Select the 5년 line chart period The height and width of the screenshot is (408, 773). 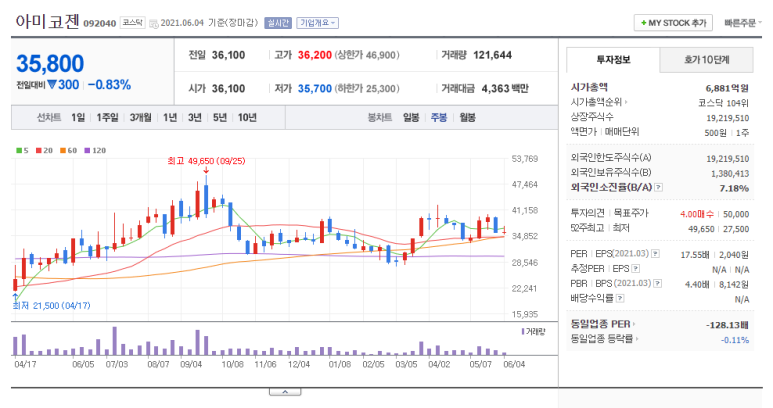220,117
